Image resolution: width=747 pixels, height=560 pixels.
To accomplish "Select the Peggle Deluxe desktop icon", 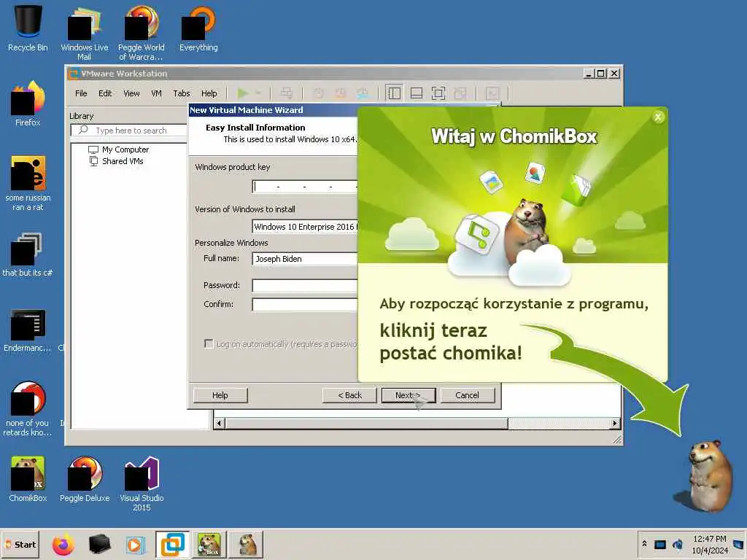I will 85,479.
